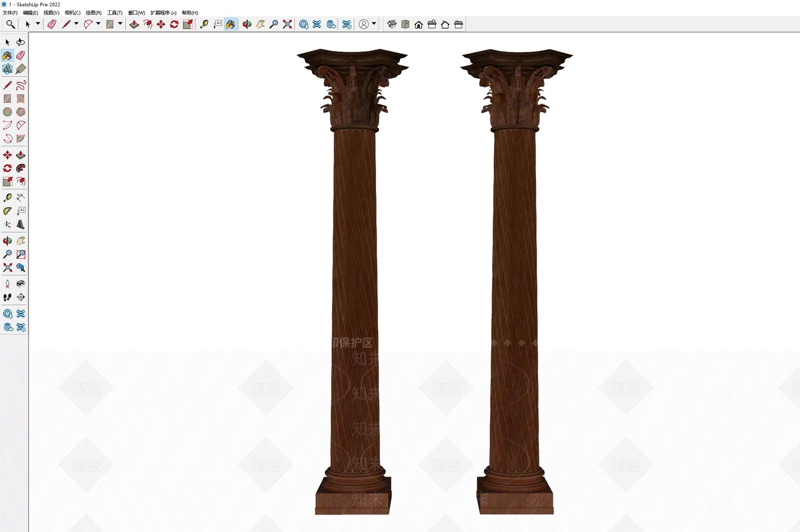Open the 工具(T) menu

[x=114, y=13]
